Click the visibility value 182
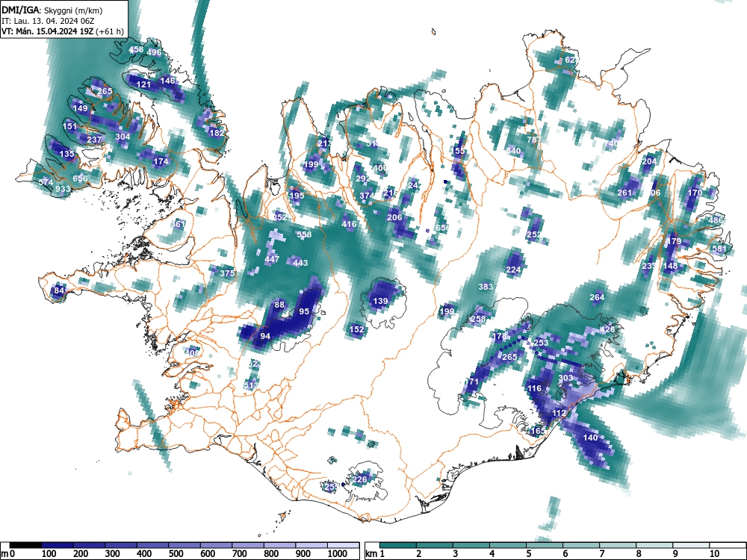The height and width of the screenshot is (560, 747). 217,133
